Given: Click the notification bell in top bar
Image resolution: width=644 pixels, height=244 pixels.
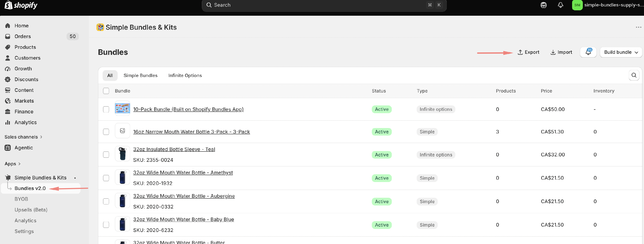Looking at the screenshot, I should (560, 5).
